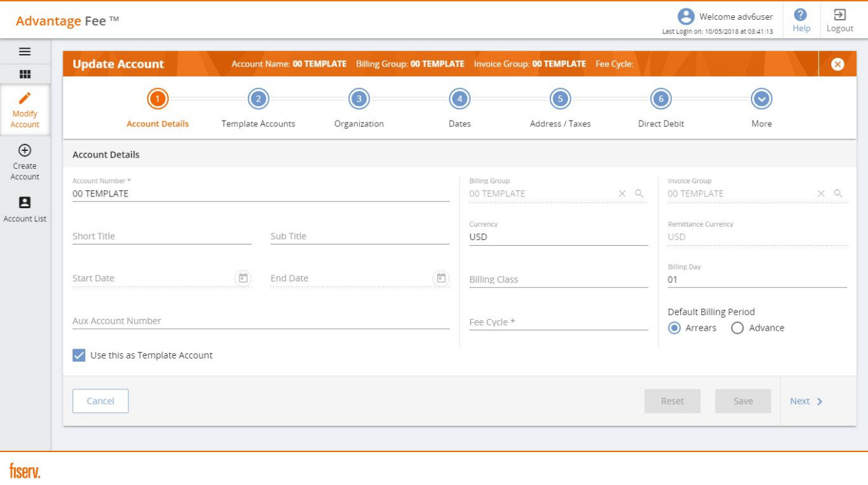Image resolution: width=868 pixels, height=485 pixels.
Task: Open the Fee Cycle dropdown field
Action: 558,322
